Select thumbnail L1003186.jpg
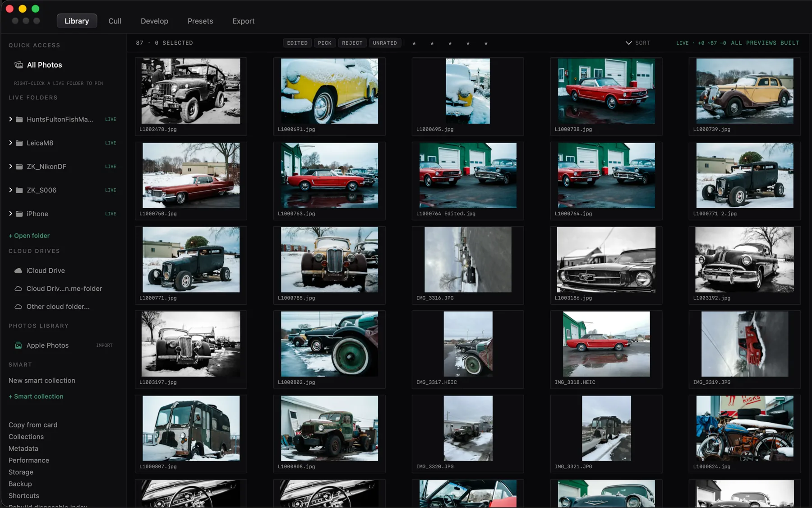The width and height of the screenshot is (812, 508). click(x=606, y=260)
